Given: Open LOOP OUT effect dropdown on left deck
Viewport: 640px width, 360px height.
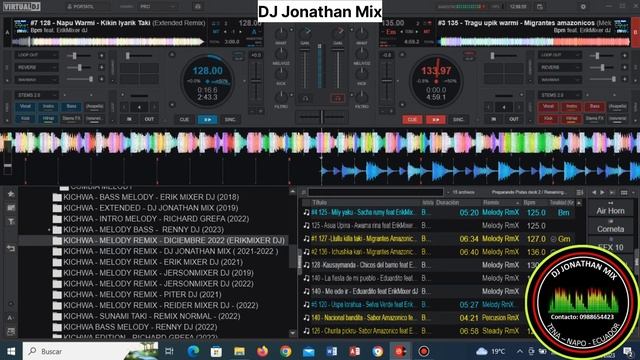Looking at the screenshot, I should (37, 55).
